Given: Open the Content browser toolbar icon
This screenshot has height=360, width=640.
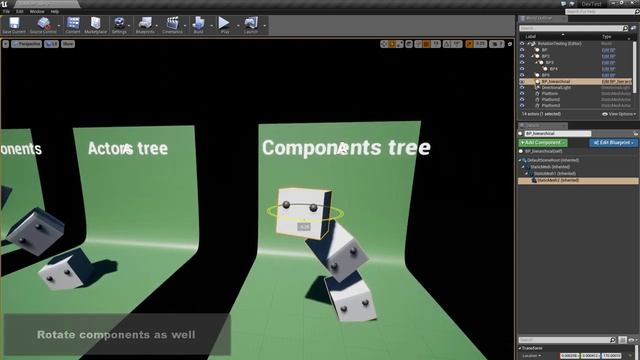Looking at the screenshot, I should pos(73,25).
